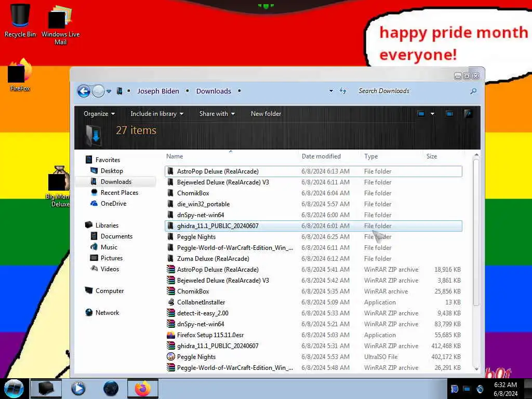Select Firefox Setup 115.11.0esr icon
The width and height of the screenshot is (532, 399).
pos(171,335)
